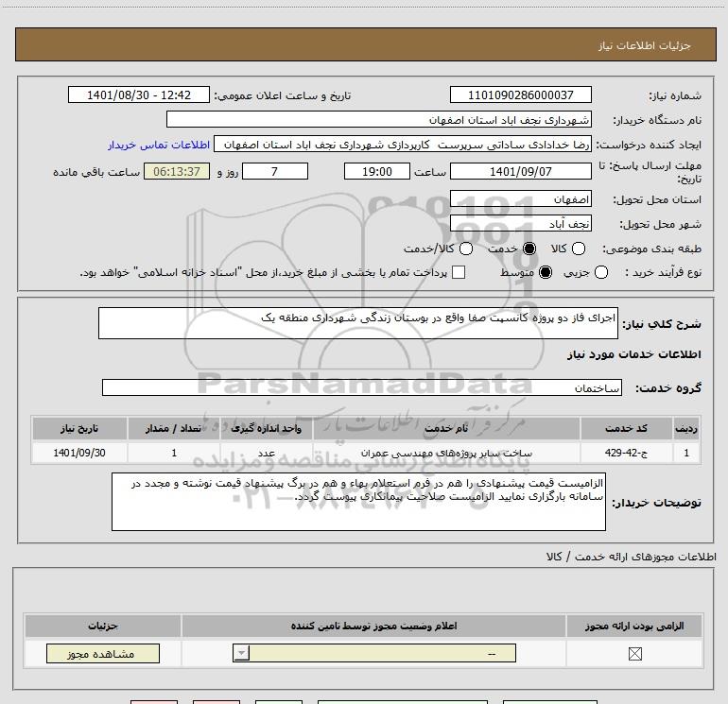Select the کالا/خدمت radio option
The width and height of the screenshot is (728, 704).
click(466, 249)
